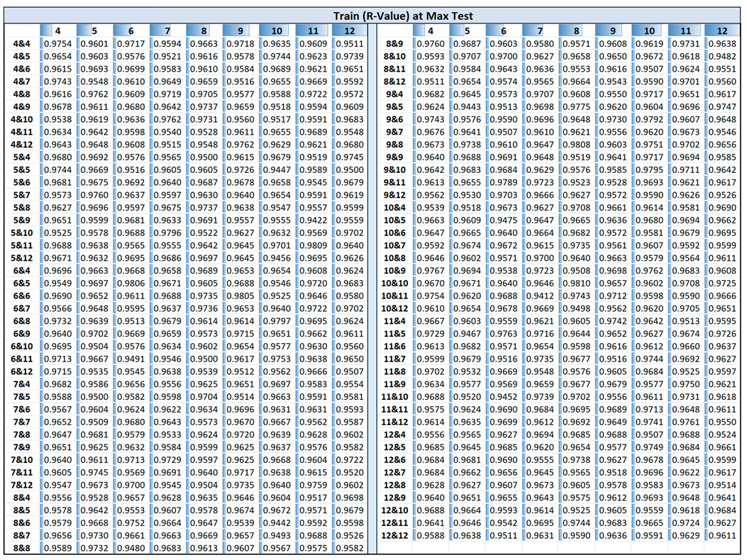Click the row label 8&8
747x560 pixels.
[21, 549]
